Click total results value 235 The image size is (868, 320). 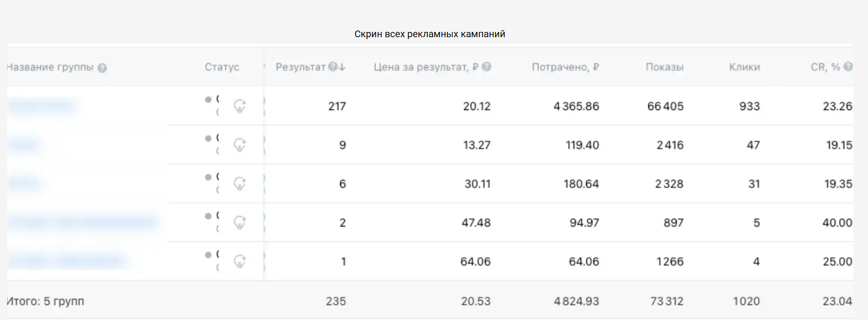pos(336,301)
